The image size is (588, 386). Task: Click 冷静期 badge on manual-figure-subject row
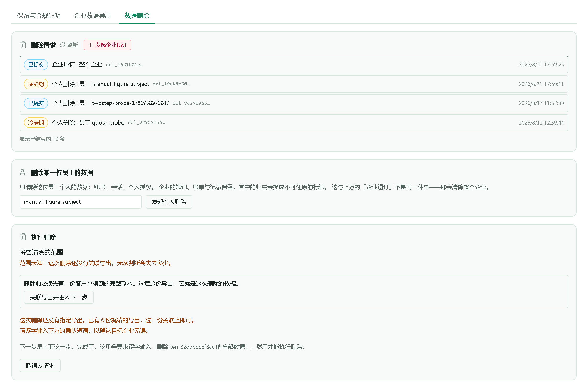36,84
